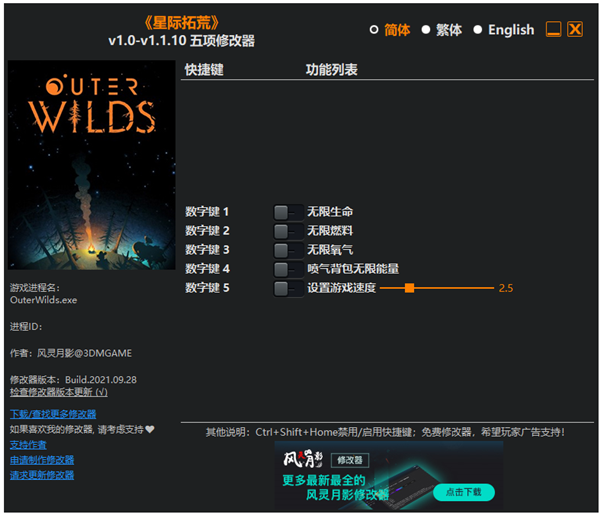Close the trainer with the orange X
The height and width of the screenshot is (514, 600).
pyautogui.click(x=575, y=30)
